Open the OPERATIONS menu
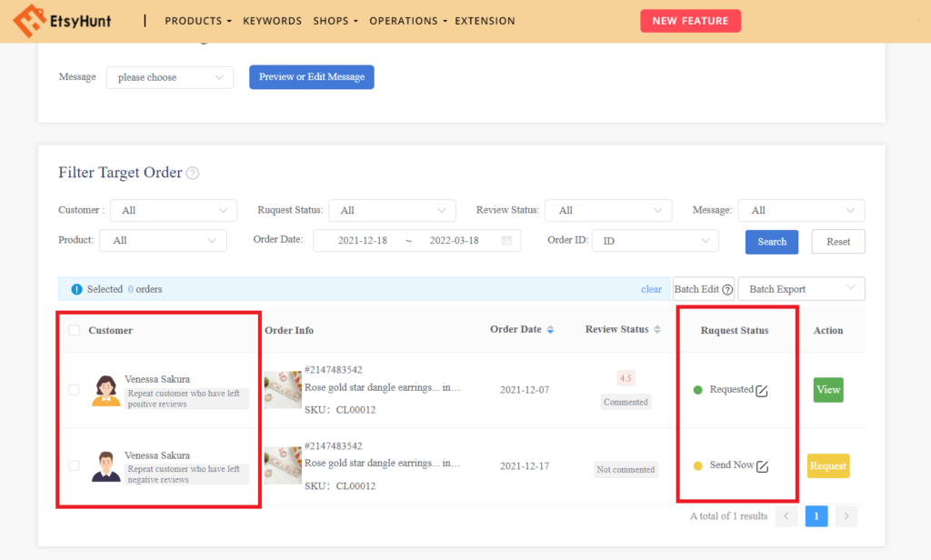 pyautogui.click(x=404, y=20)
